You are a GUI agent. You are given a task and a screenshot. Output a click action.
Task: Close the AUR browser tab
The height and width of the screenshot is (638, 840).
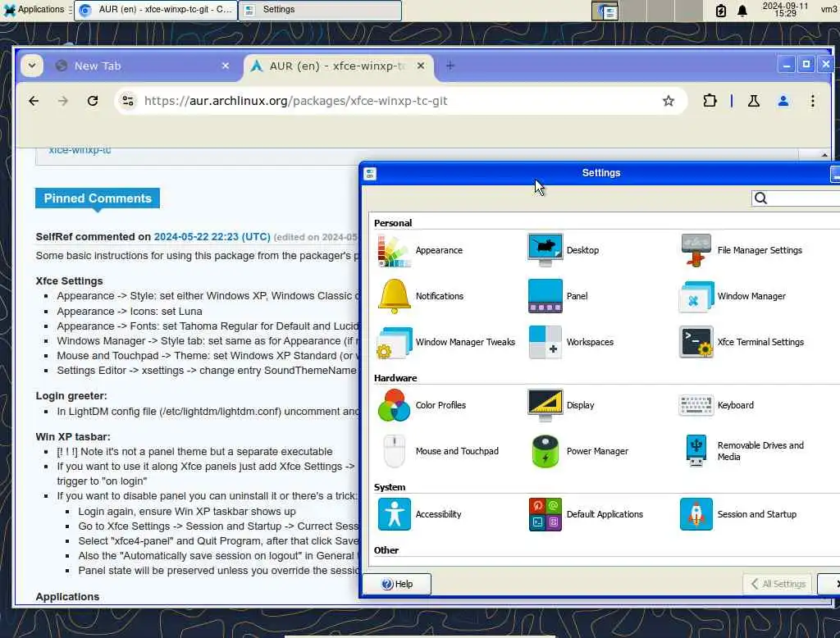(421, 66)
